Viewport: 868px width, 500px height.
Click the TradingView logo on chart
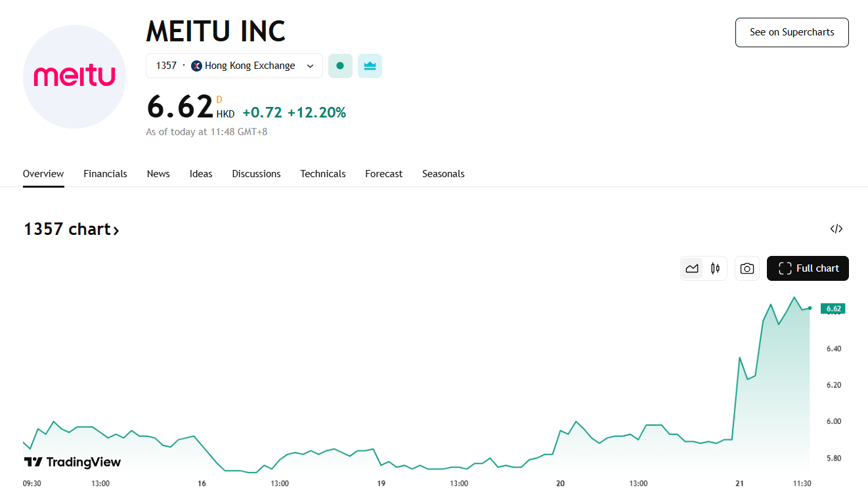(x=72, y=462)
